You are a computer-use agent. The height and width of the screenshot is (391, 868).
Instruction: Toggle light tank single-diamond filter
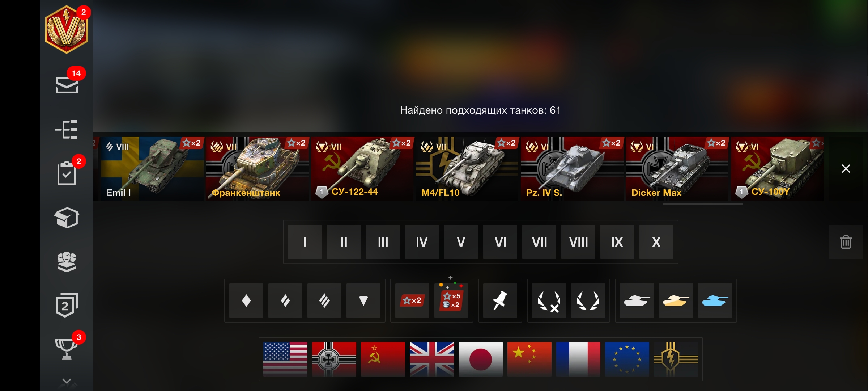pyautogui.click(x=246, y=300)
